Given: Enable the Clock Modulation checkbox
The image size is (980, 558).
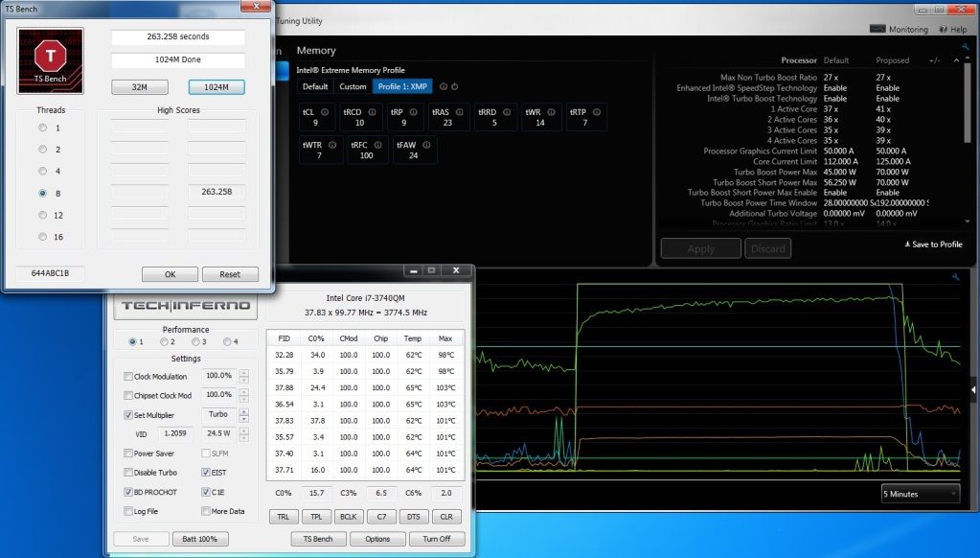Looking at the screenshot, I should click(128, 376).
